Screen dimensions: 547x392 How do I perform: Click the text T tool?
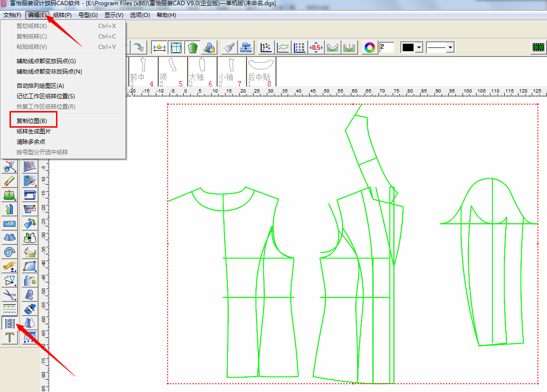[x=9, y=337]
